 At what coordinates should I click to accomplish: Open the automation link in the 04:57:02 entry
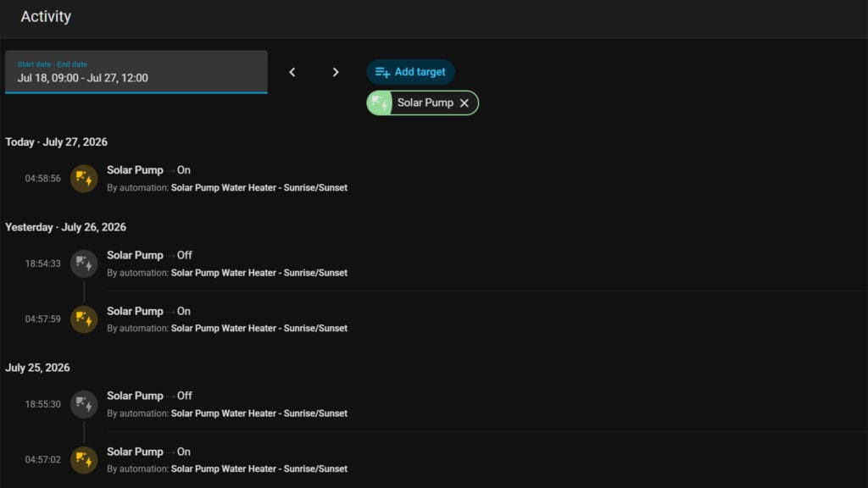(259, 469)
